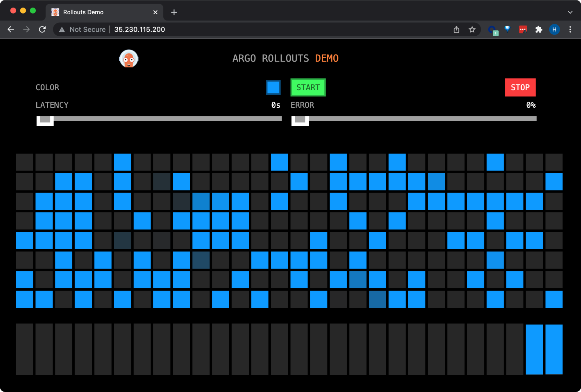
Task: Open the blue gem extension icon
Action: pyautogui.click(x=507, y=29)
